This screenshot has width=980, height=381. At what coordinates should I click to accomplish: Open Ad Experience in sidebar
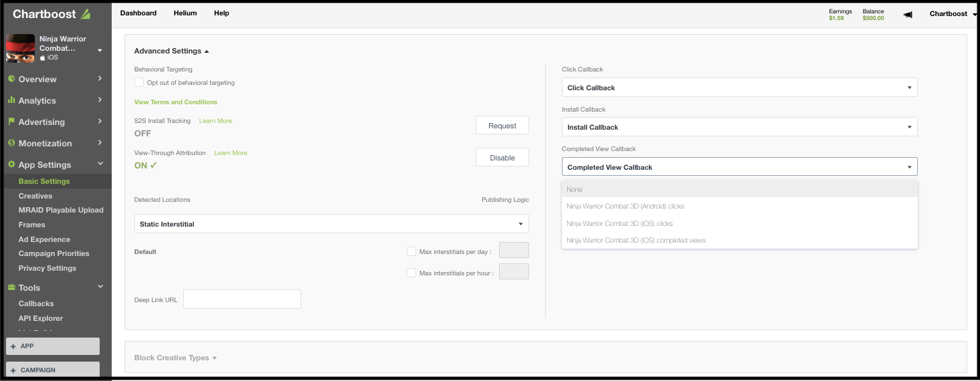[44, 239]
